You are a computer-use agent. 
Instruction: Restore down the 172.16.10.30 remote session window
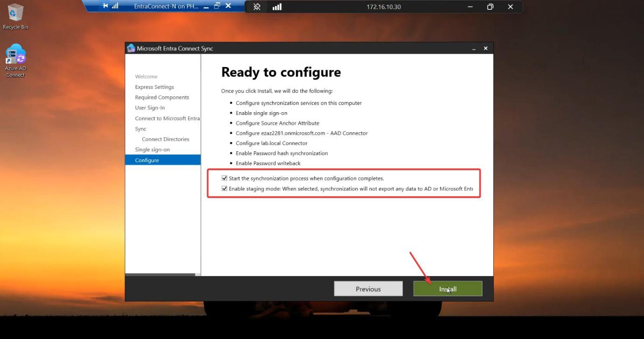coord(490,7)
